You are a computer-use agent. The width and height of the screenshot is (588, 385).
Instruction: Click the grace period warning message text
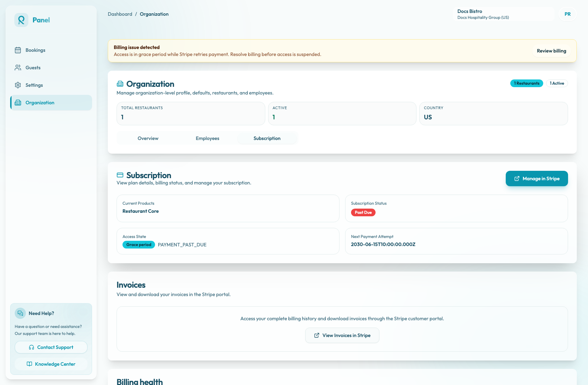coord(217,54)
